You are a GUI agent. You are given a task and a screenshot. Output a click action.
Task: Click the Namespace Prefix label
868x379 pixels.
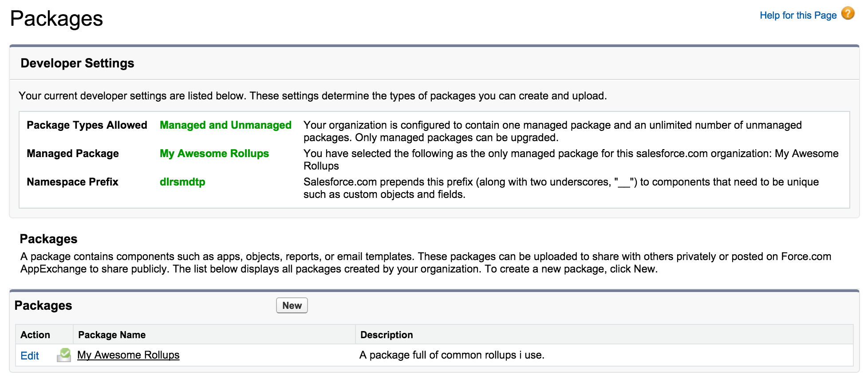(72, 182)
